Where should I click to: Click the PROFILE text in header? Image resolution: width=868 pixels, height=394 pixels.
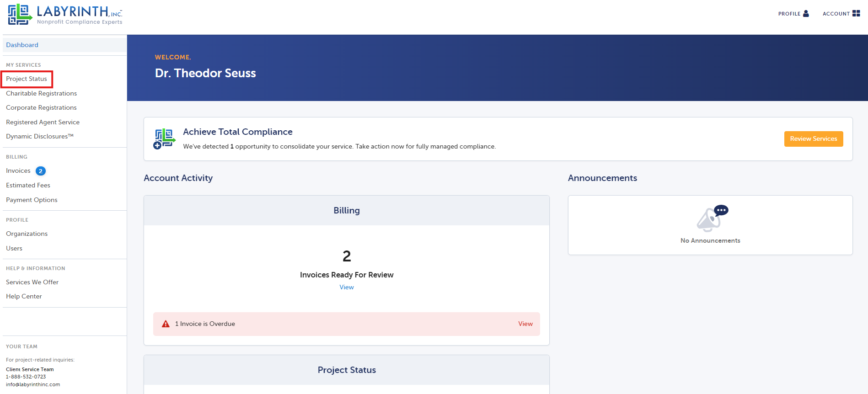coord(789,14)
